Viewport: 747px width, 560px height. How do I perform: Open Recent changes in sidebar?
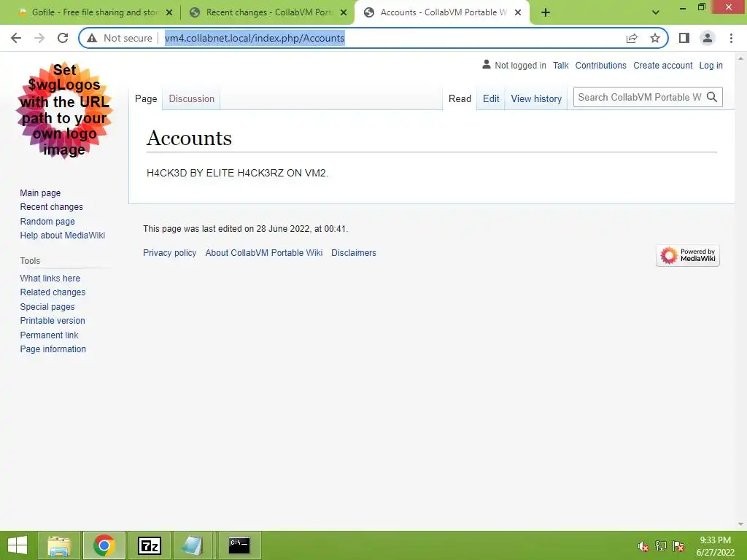pyautogui.click(x=52, y=206)
